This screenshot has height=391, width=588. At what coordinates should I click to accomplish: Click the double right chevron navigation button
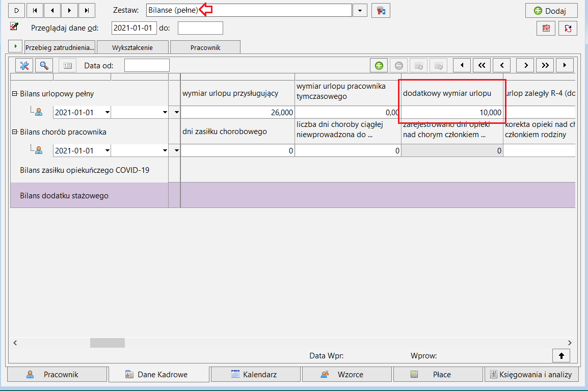pos(545,65)
